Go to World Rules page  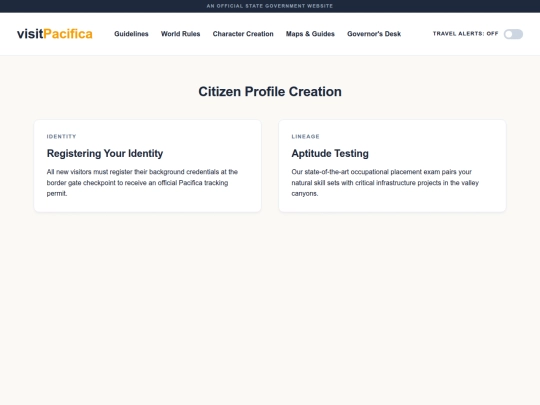tap(180, 34)
